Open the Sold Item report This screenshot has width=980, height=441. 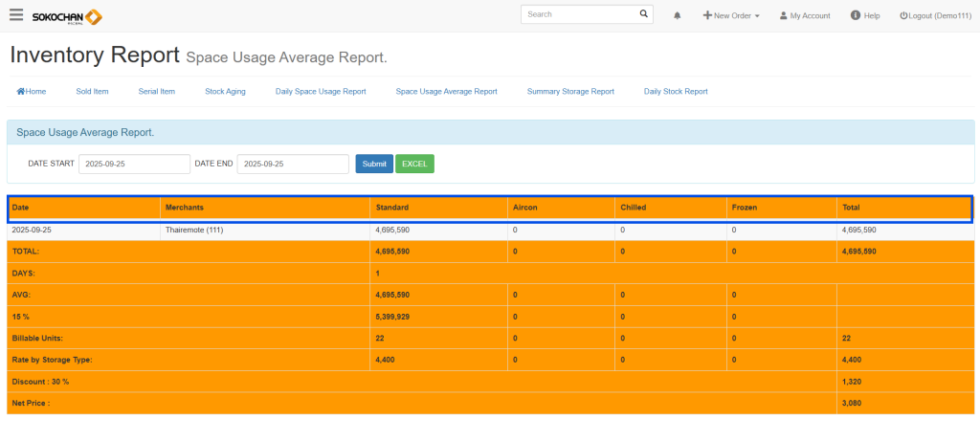[92, 92]
